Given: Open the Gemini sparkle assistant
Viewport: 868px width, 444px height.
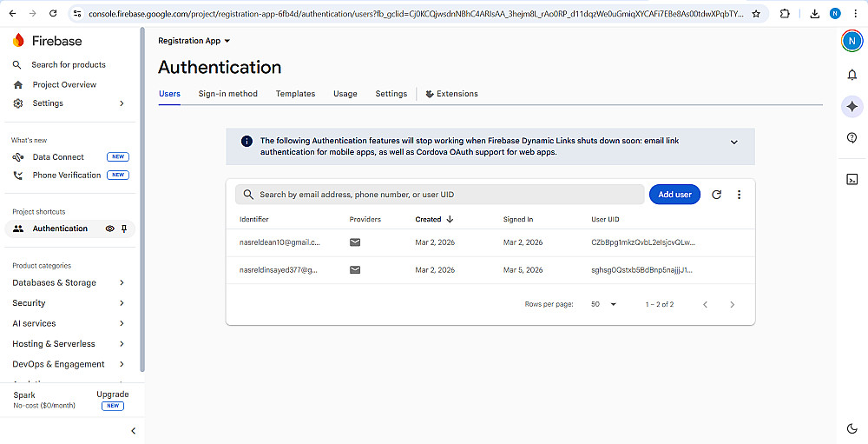Looking at the screenshot, I should [x=852, y=106].
